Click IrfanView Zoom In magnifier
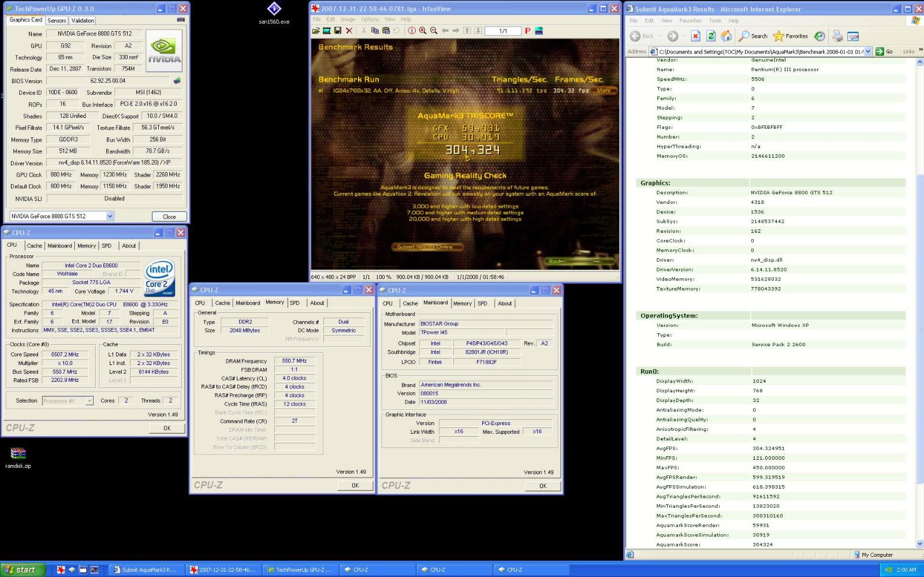The height and width of the screenshot is (577, 924). [423, 31]
